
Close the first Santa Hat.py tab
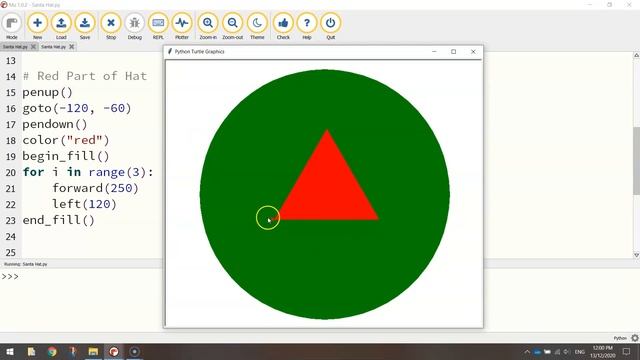[33, 47]
